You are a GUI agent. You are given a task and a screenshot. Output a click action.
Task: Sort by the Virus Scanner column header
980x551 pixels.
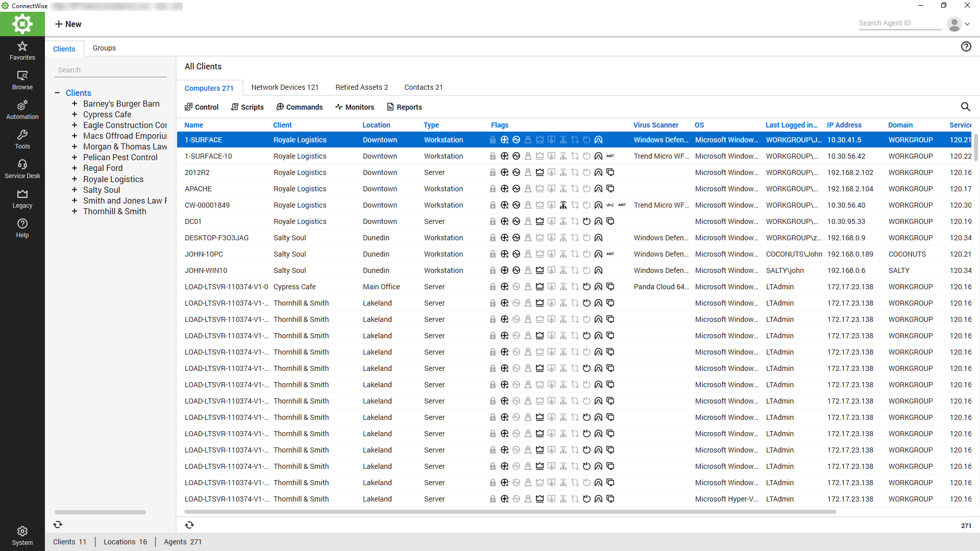655,125
